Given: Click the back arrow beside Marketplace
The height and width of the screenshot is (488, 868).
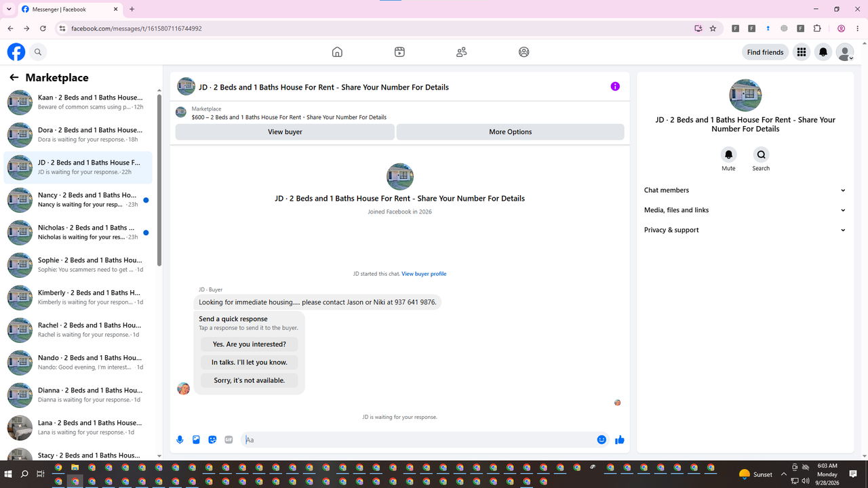Looking at the screenshot, I should coord(14,78).
